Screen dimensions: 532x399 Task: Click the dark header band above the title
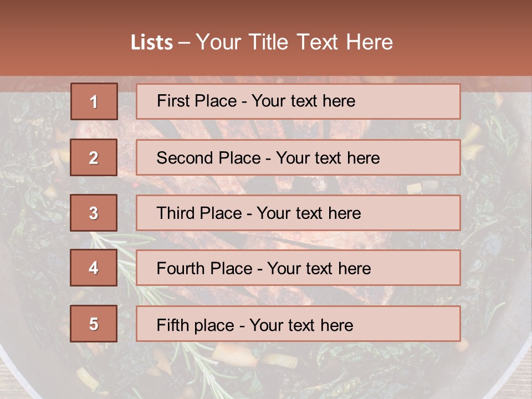coord(266,12)
